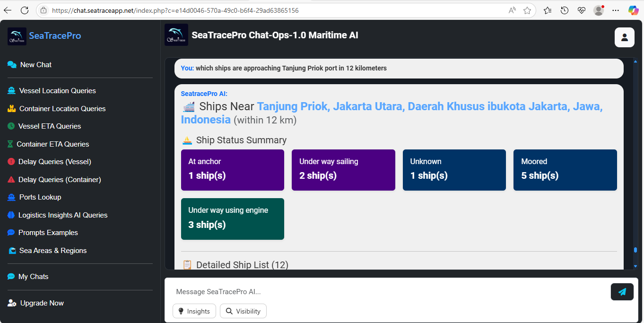
Task: Open the browser Favorites list icon
Action: (548, 10)
